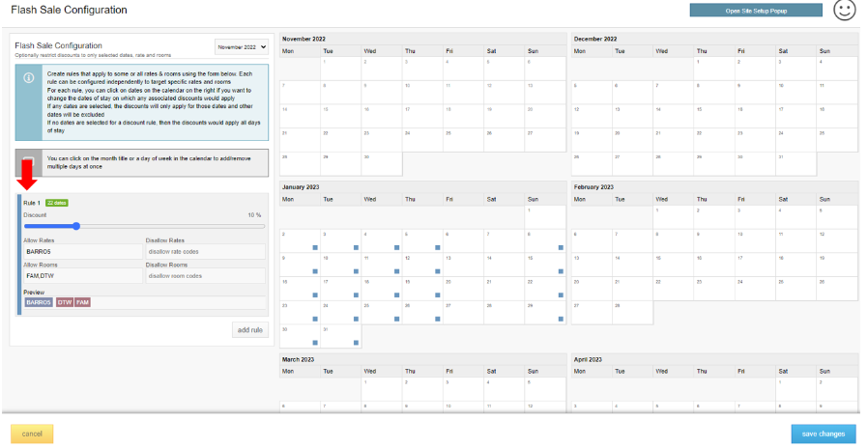Deselect the selected date January 10 2023
Image resolution: width=868 pixels, height=448 pixels.
341,265
